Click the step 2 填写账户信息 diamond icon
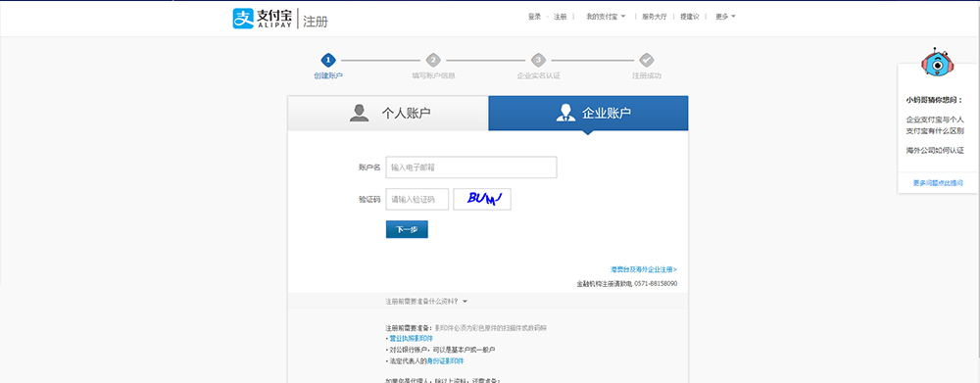This screenshot has height=383, width=980. [433, 60]
